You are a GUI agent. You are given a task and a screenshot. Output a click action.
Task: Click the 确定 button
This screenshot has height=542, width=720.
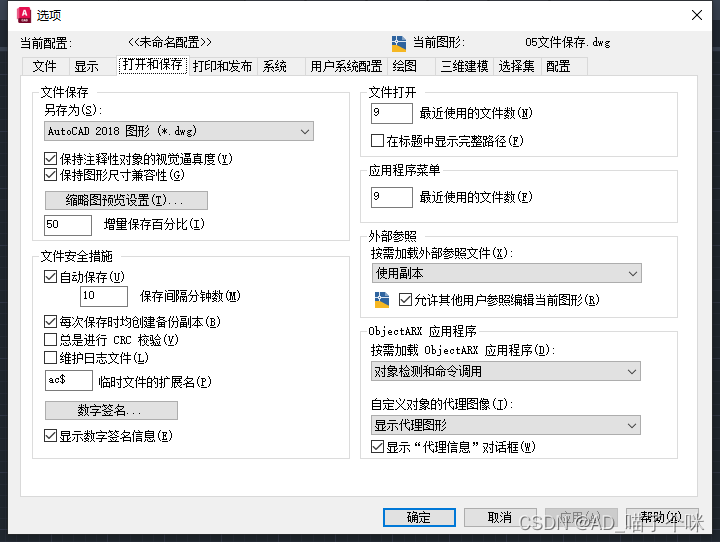419,517
